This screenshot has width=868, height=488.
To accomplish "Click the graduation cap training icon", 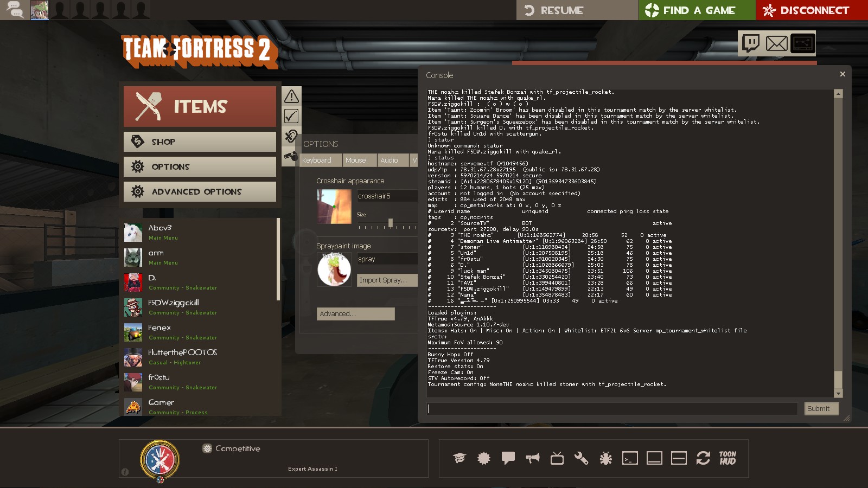I will pyautogui.click(x=459, y=458).
